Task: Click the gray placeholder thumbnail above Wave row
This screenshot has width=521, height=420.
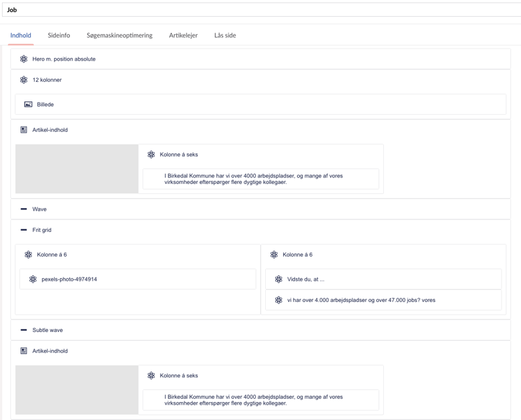Action: [x=77, y=169]
